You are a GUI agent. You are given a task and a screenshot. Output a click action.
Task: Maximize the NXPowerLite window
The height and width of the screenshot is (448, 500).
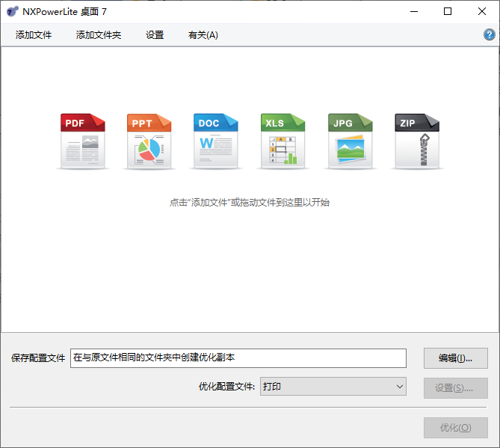tap(448, 11)
